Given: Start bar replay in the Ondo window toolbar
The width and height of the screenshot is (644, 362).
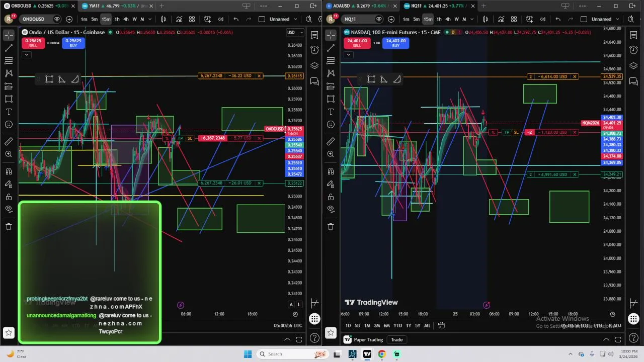Looking at the screenshot, I should (220, 19).
